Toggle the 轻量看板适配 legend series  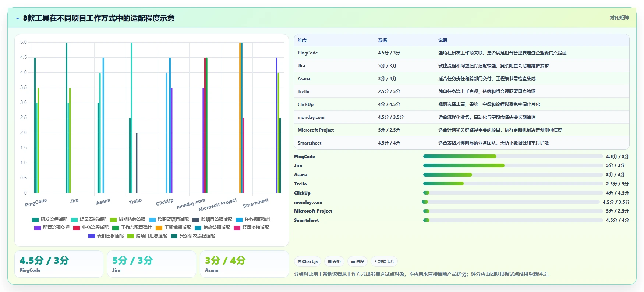pos(89,220)
